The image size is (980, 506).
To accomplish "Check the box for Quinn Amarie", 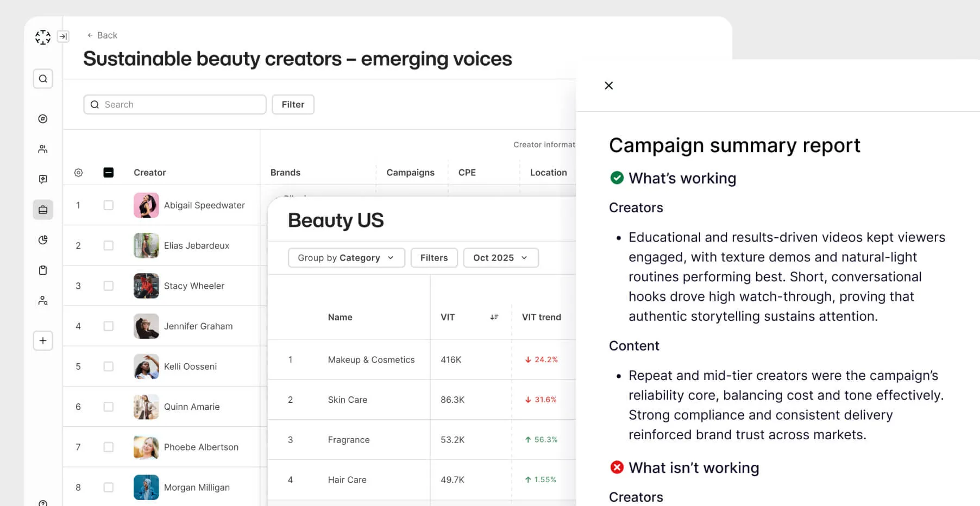I will point(109,407).
